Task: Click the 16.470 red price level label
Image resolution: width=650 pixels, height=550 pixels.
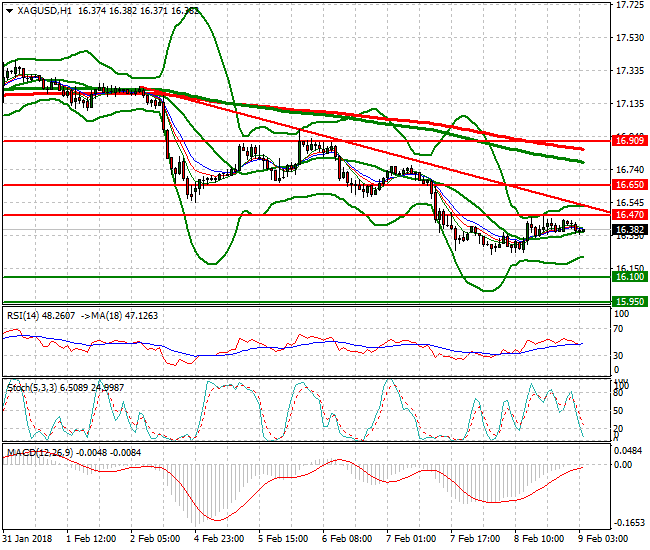Action: [628, 215]
